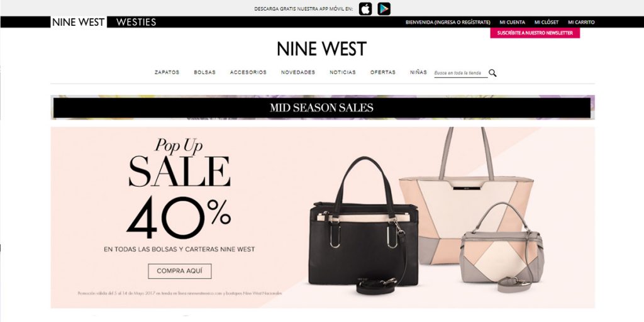Screen dimensions: 644x322
Task: Open the Apple App Store download icon
Action: [x=365, y=9]
